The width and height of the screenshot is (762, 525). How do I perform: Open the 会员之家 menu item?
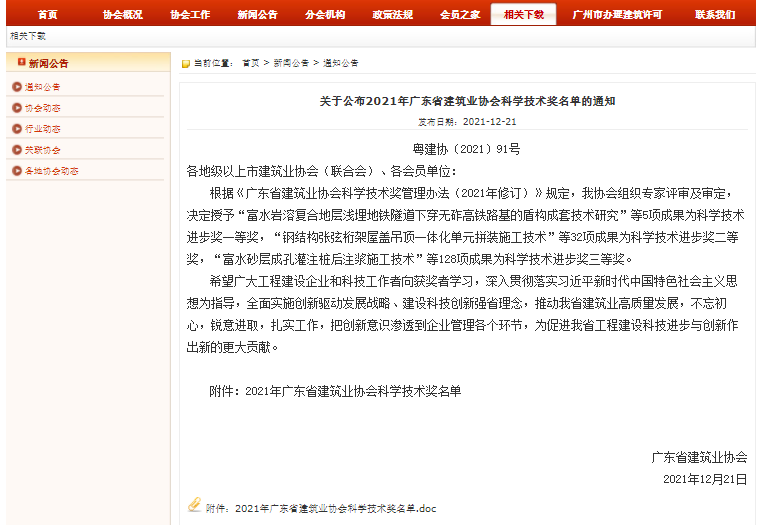point(459,15)
